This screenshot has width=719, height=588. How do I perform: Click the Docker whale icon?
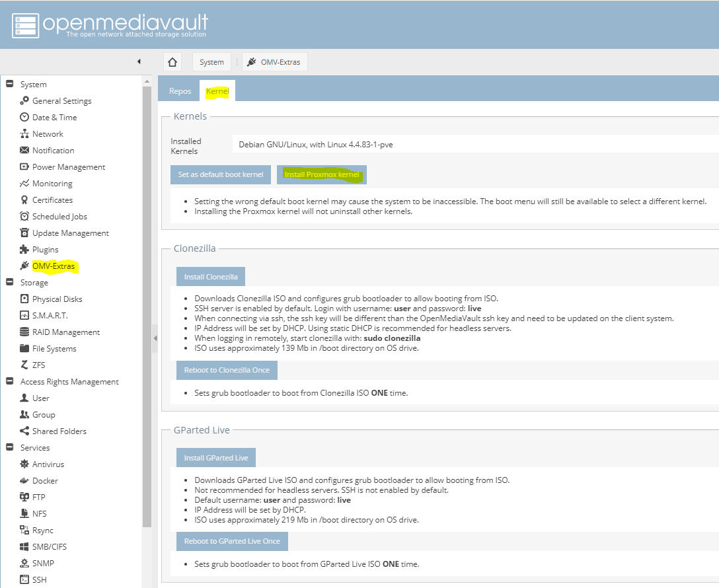(x=24, y=480)
